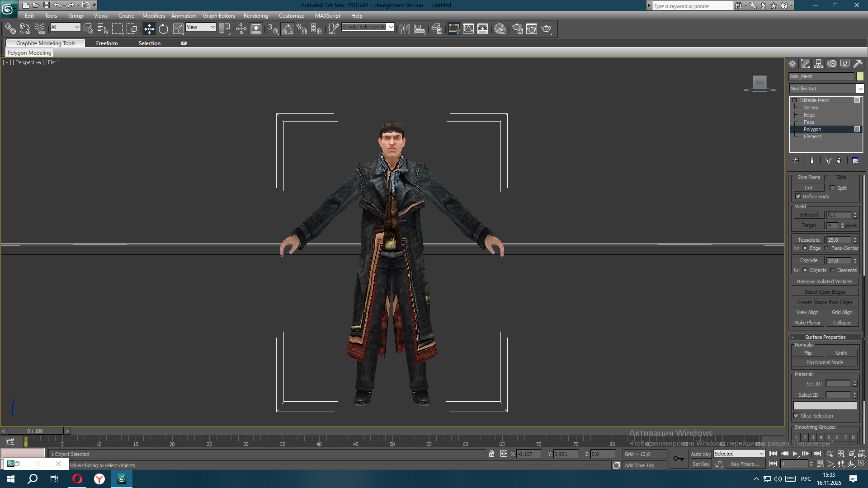The height and width of the screenshot is (488, 868).
Task: Open the Utilities hammer panel icon
Action: tap(858, 64)
